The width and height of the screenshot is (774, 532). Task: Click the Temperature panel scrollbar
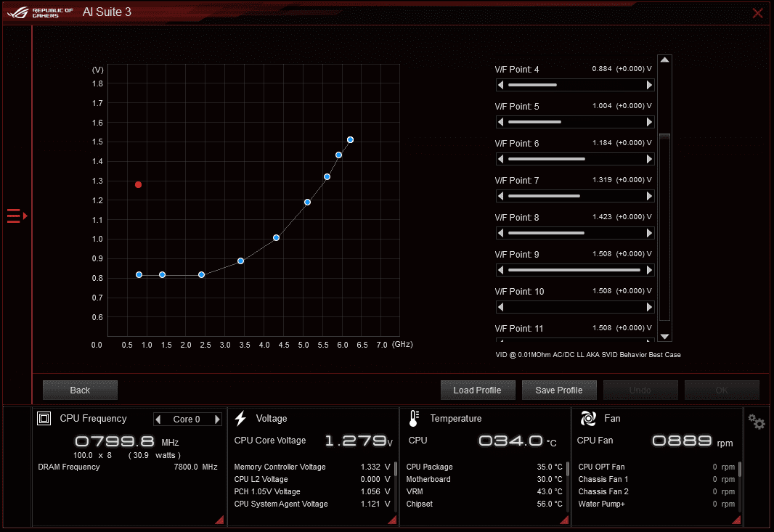point(568,469)
